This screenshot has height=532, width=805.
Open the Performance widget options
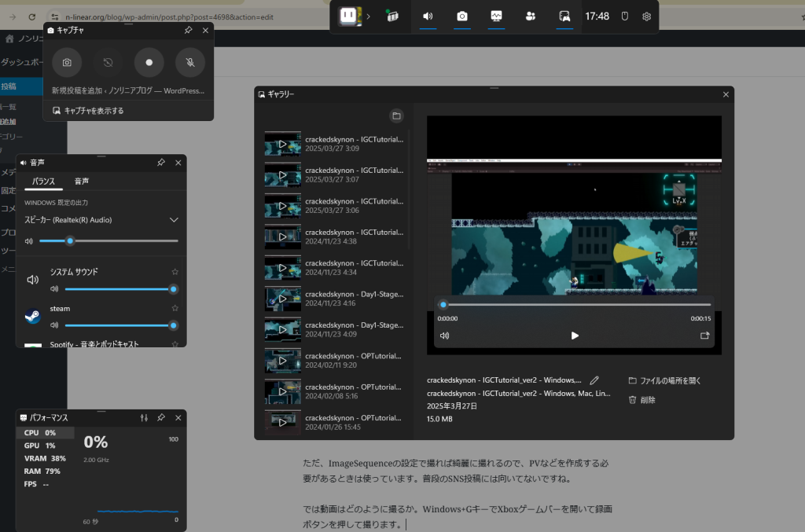click(x=144, y=417)
